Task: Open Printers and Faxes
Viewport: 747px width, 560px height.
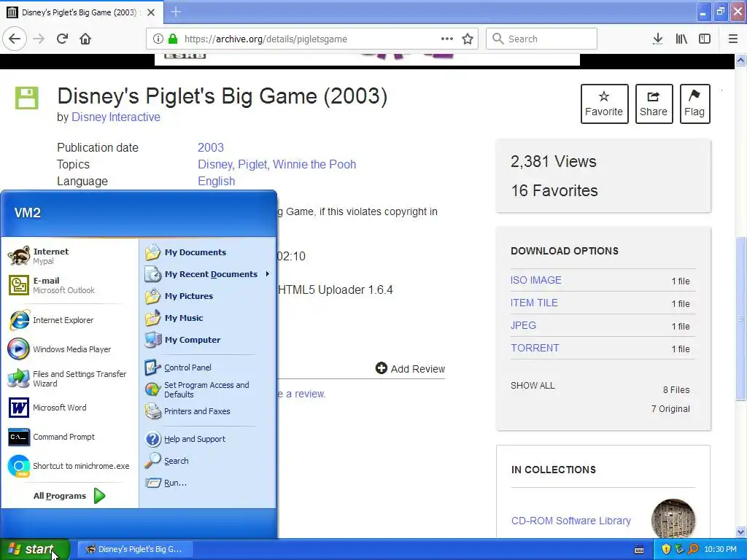Action: (x=208, y=411)
